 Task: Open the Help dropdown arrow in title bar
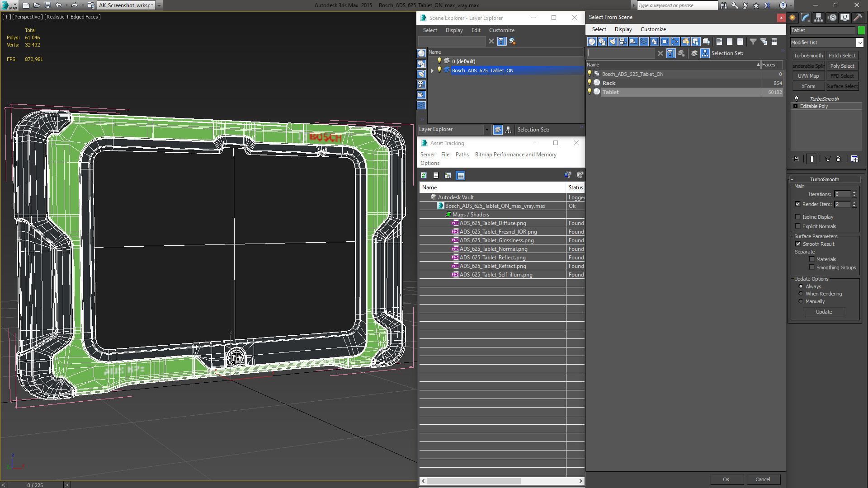tap(791, 5)
